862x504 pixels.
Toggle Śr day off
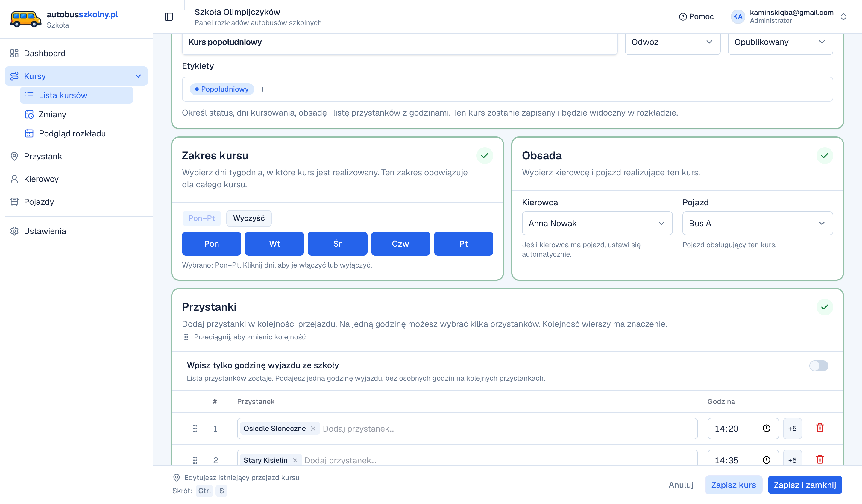click(337, 244)
